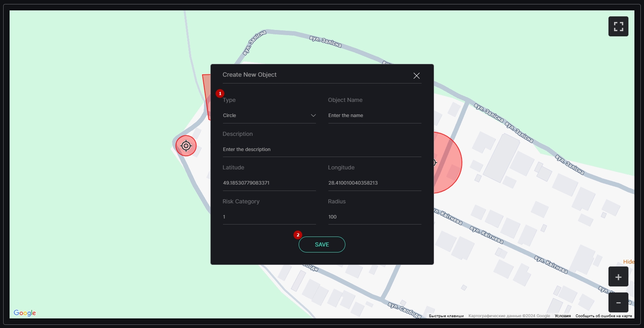Open the Type dropdown showing Circle
The height and width of the screenshot is (328, 644).
coord(269,115)
